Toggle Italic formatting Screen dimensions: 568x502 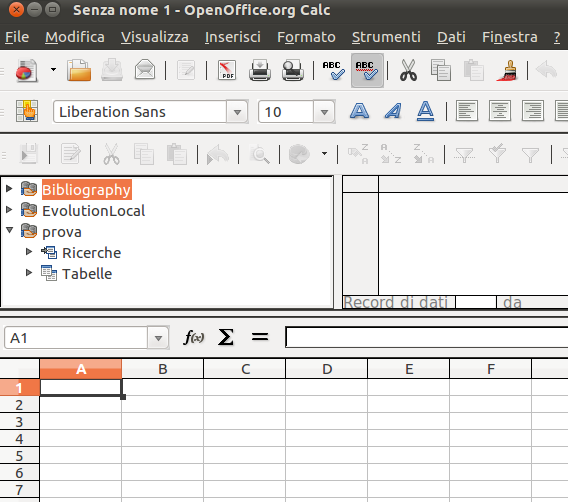pyautogui.click(x=393, y=111)
